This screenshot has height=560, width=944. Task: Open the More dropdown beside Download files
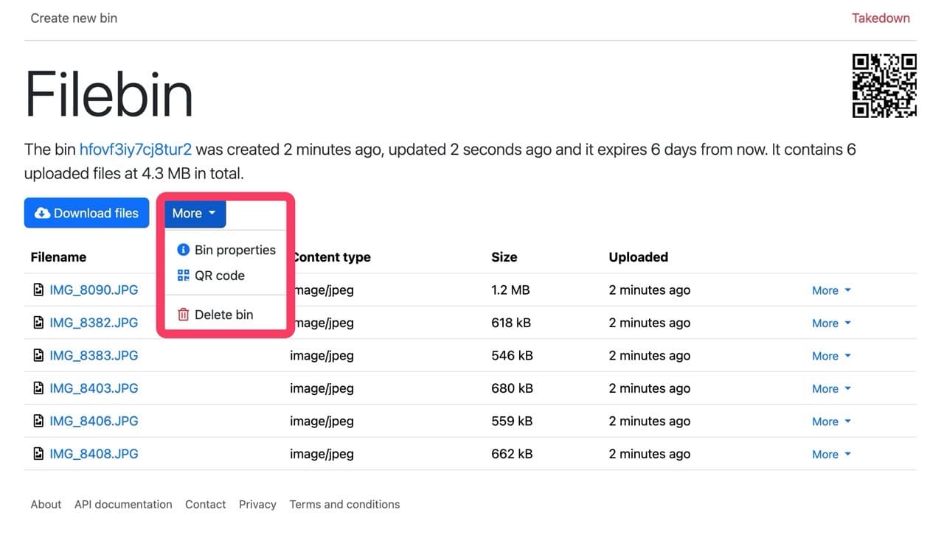(x=195, y=213)
